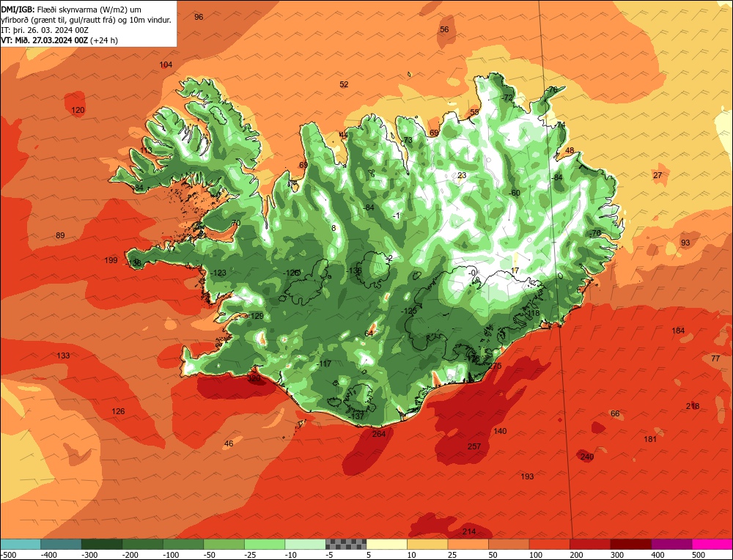Click the flux value 140 southeast of Iceland
Viewport: 733px width, 560px height.
500,431
